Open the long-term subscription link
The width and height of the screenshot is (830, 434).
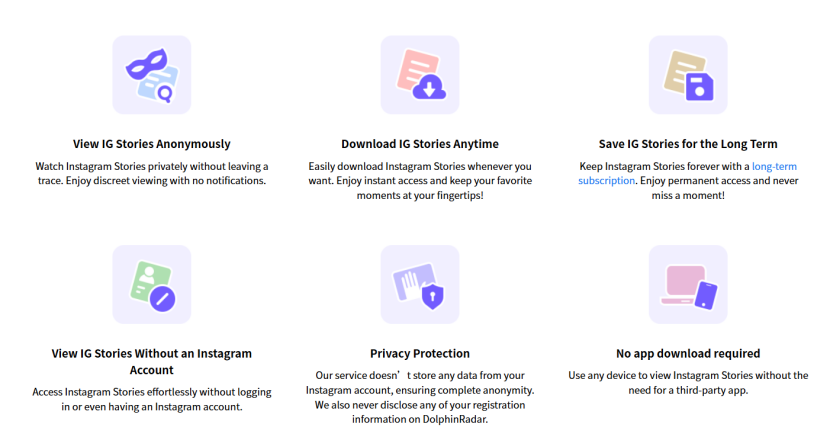(688, 174)
